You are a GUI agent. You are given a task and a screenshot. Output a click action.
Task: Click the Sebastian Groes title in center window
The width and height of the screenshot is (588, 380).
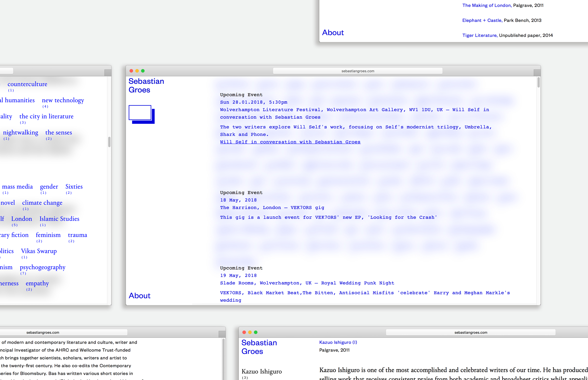(146, 85)
